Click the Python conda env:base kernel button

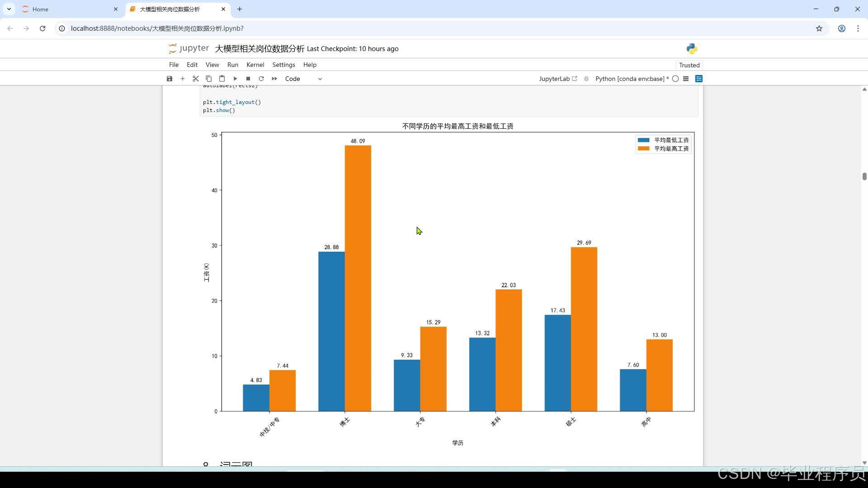(630, 79)
